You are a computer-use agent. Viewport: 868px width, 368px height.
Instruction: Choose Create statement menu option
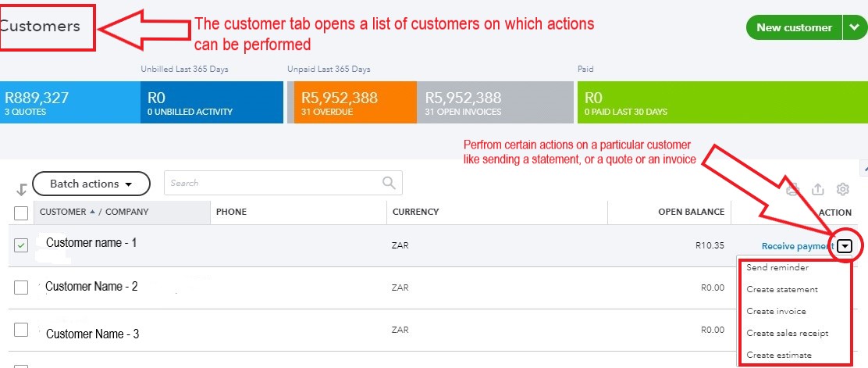pyautogui.click(x=781, y=289)
